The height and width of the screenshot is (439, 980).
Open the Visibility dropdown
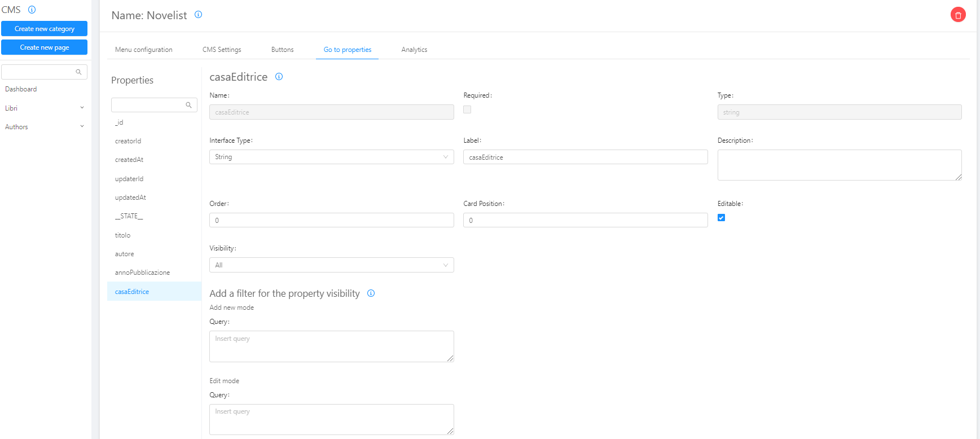click(x=331, y=265)
